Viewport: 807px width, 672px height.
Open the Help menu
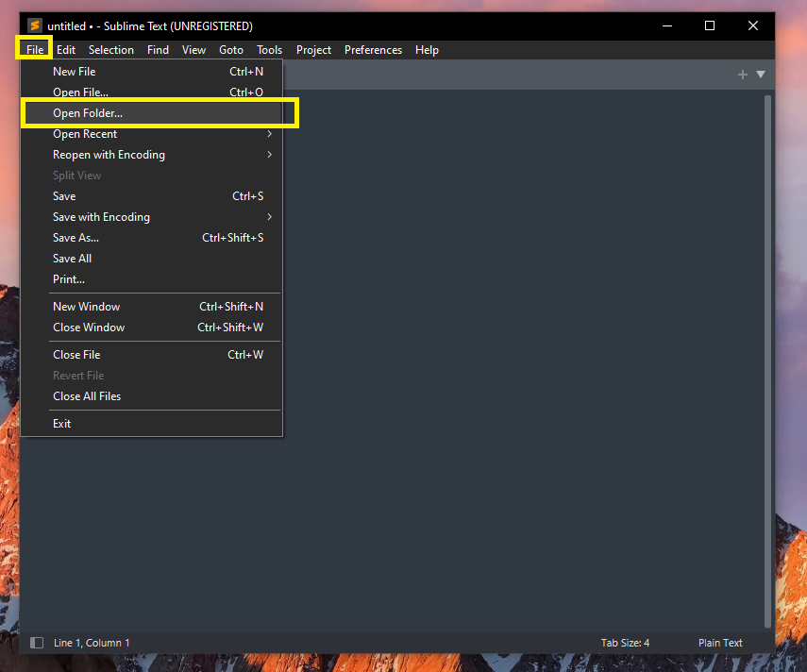[428, 50]
